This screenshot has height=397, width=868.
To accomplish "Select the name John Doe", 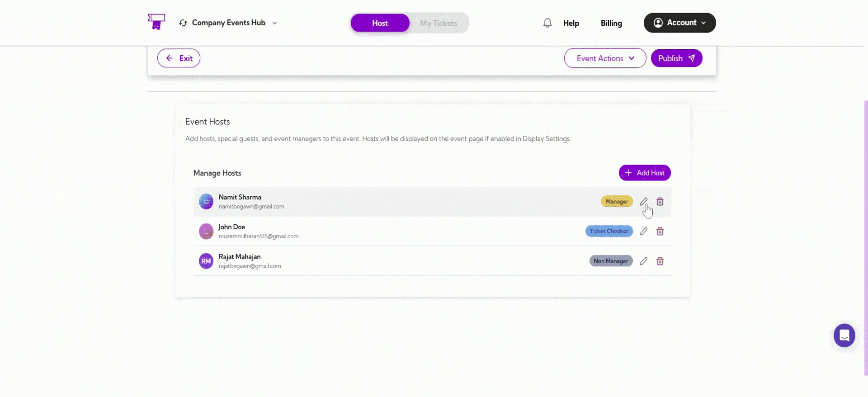I will click(x=232, y=227).
